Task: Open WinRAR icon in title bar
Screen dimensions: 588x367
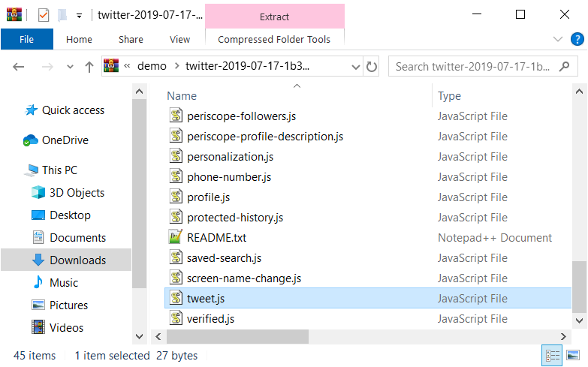Action: (14, 14)
